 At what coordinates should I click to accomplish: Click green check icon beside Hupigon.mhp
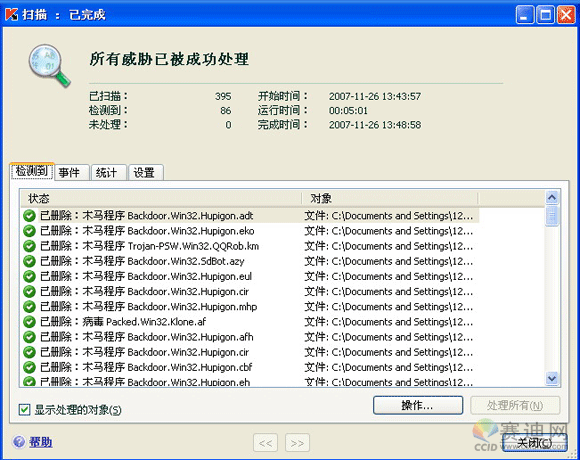coord(29,307)
